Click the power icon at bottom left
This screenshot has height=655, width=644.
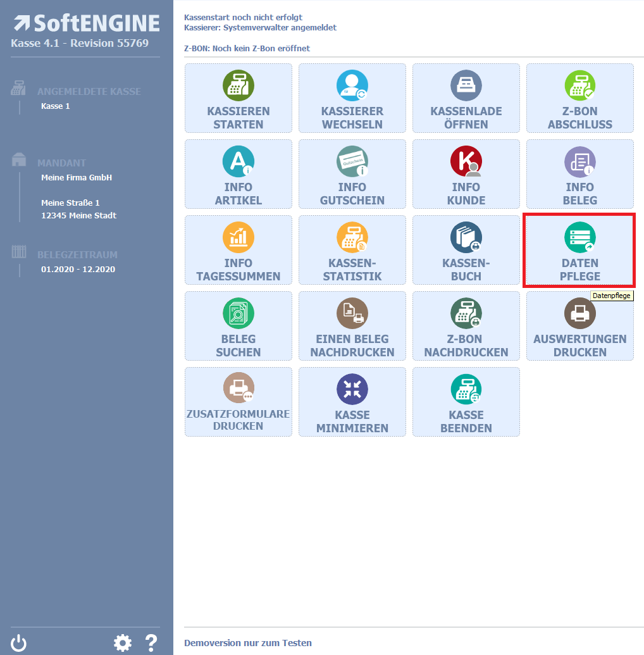(19, 643)
